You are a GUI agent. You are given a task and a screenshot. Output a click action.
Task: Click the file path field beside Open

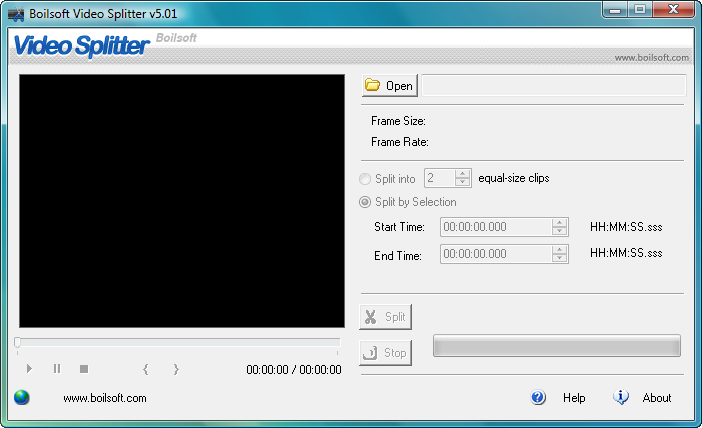(554, 86)
